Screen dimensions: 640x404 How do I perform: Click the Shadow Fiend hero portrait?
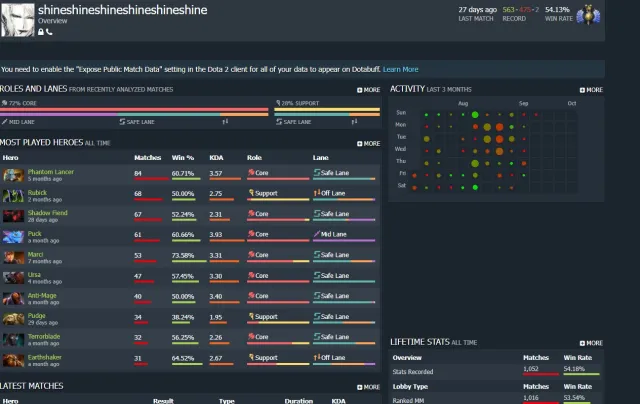coord(13,216)
